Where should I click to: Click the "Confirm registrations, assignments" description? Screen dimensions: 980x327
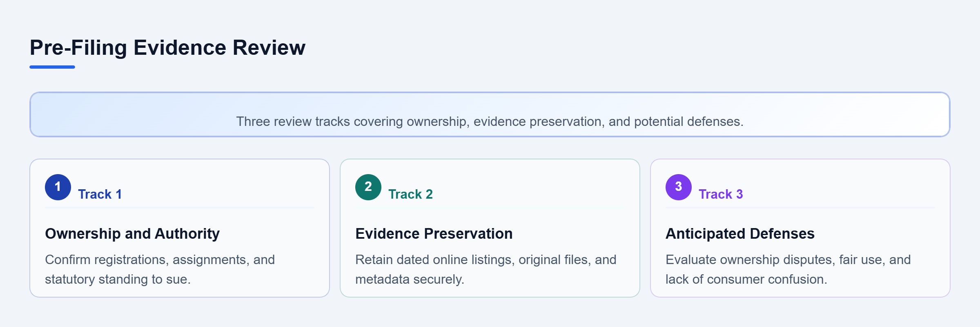click(x=160, y=269)
